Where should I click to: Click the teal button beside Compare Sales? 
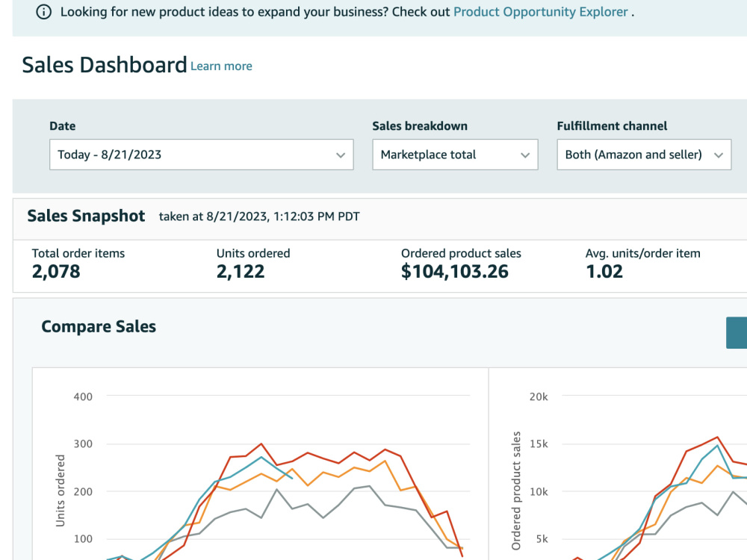point(737,332)
